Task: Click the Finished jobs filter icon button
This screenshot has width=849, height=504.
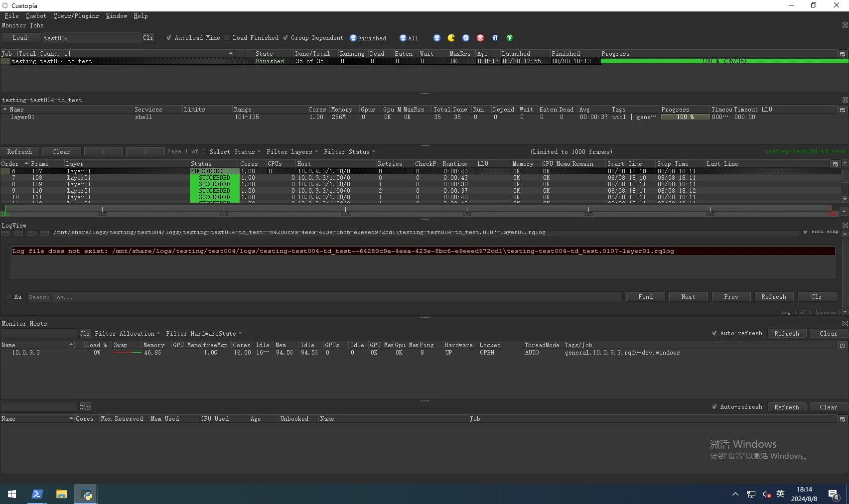Action: click(x=368, y=38)
